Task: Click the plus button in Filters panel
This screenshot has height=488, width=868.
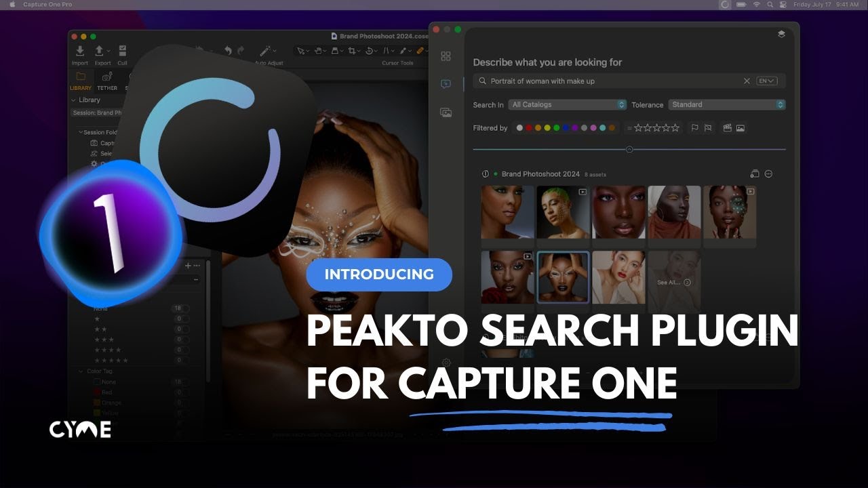Action: pos(189,265)
